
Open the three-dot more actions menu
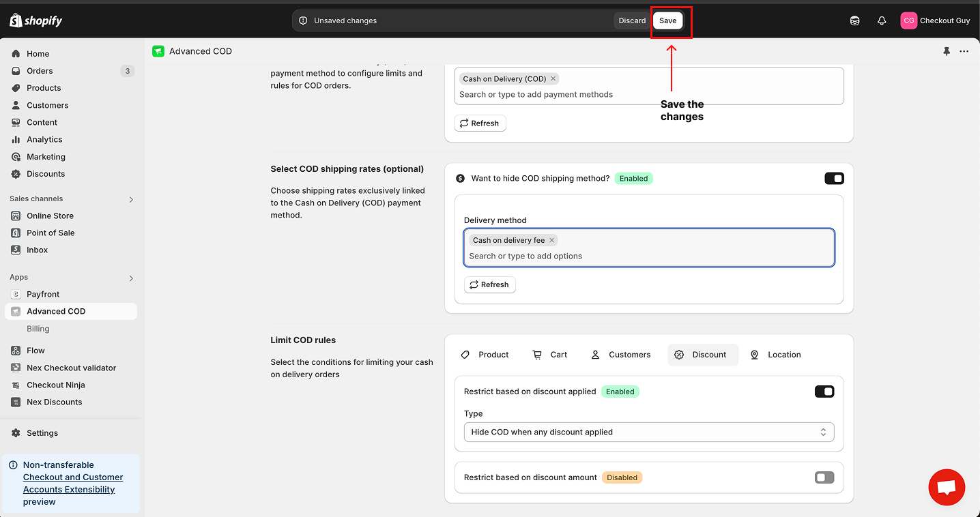click(x=964, y=51)
